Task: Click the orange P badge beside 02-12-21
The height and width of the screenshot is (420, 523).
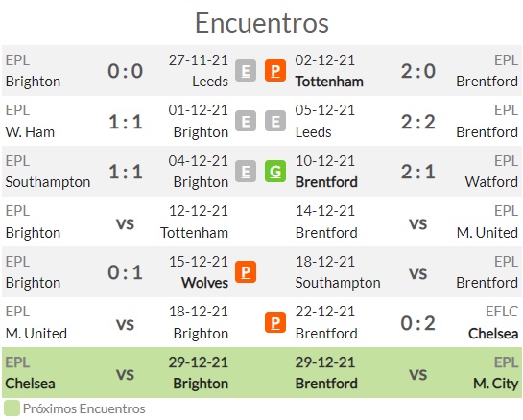Action: click(x=275, y=71)
